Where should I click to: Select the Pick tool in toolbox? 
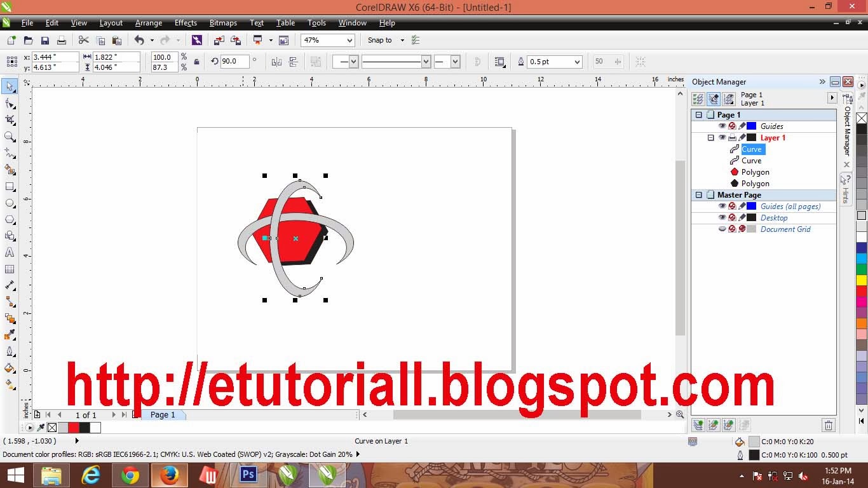[x=10, y=86]
